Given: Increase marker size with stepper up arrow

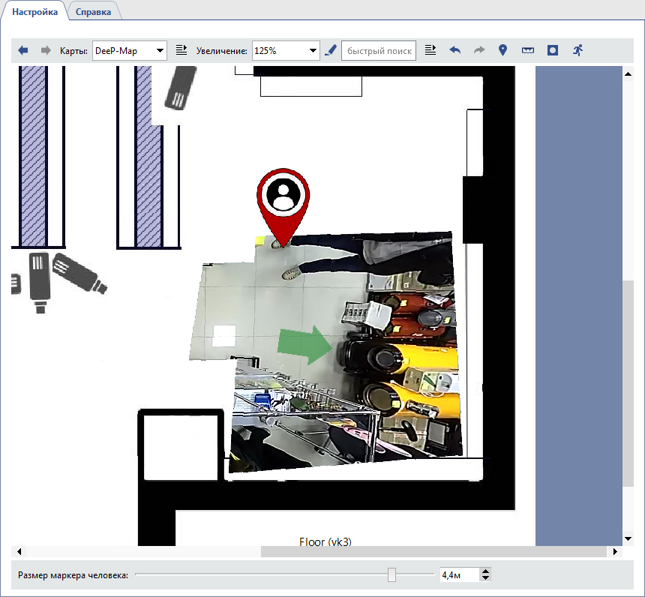Looking at the screenshot, I should pyautogui.click(x=485, y=571).
